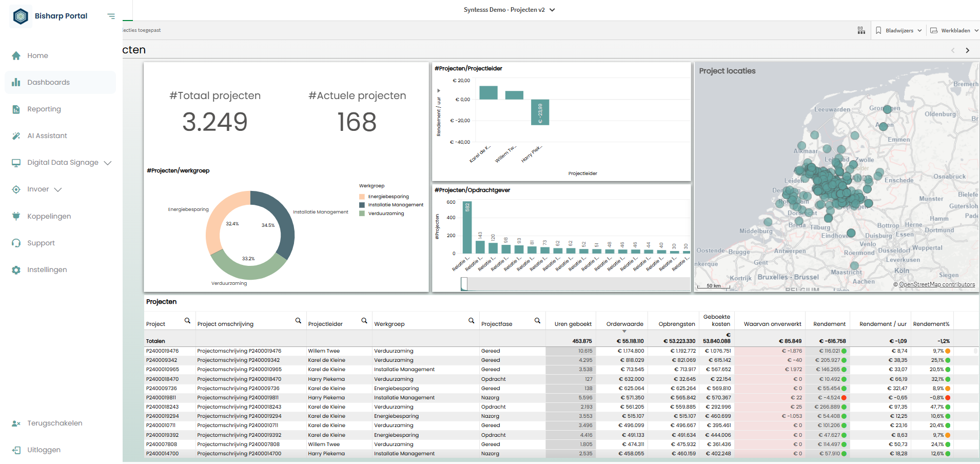
Task: Select Energiebesparing legend color swatch
Action: coord(362,197)
